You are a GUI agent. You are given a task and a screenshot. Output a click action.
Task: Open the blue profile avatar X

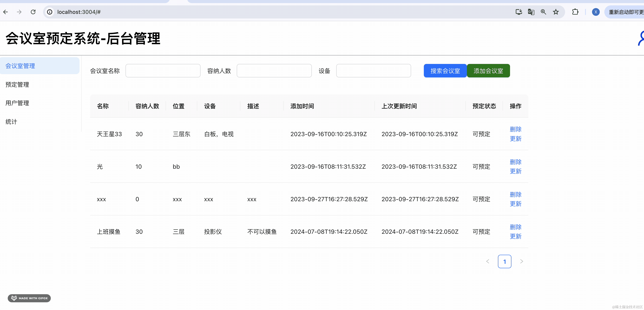[x=595, y=12]
